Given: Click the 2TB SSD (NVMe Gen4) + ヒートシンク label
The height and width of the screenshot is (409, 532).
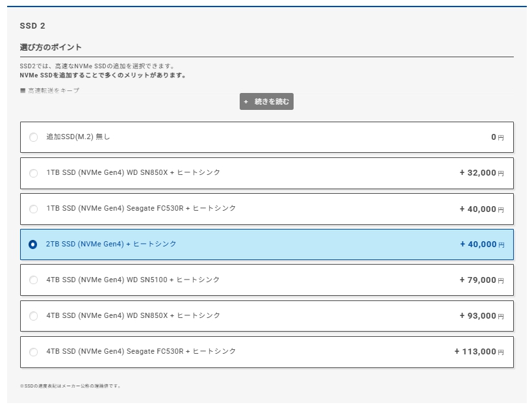Looking at the screenshot, I should coord(111,244).
